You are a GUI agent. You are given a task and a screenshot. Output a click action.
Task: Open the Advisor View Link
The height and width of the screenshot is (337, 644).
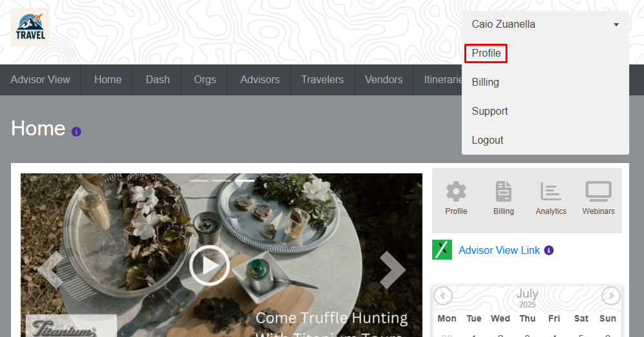coord(499,250)
